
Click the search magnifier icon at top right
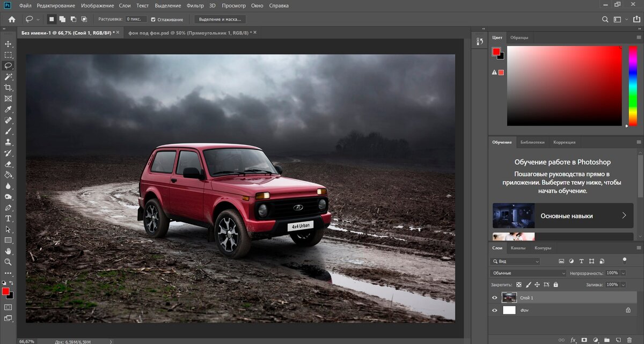click(605, 19)
